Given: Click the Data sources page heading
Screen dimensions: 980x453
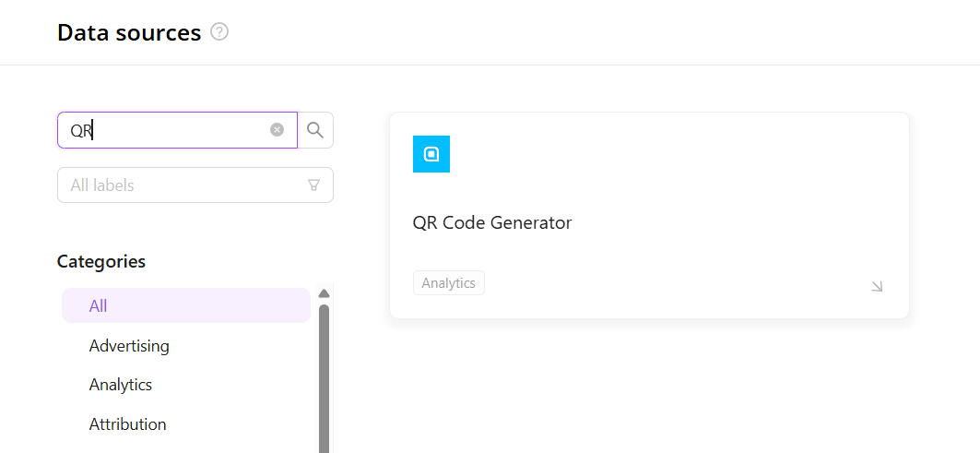Looking at the screenshot, I should pos(129,32).
